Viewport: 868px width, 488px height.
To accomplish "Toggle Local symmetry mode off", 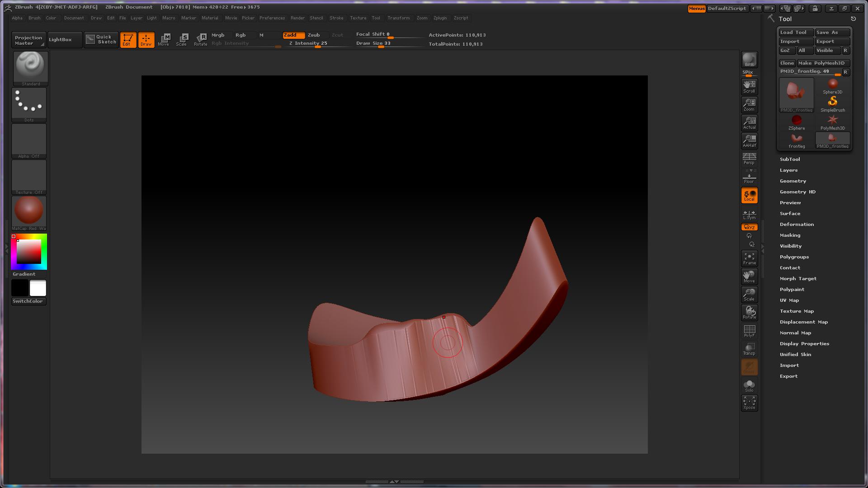I will [749, 196].
